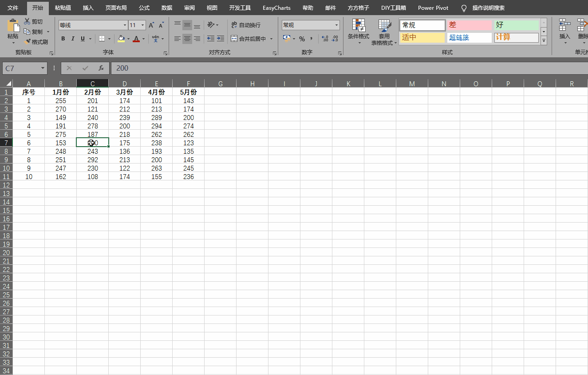Open the Name Box dropdown arrow
Image resolution: width=588 pixels, height=375 pixels.
tap(43, 68)
